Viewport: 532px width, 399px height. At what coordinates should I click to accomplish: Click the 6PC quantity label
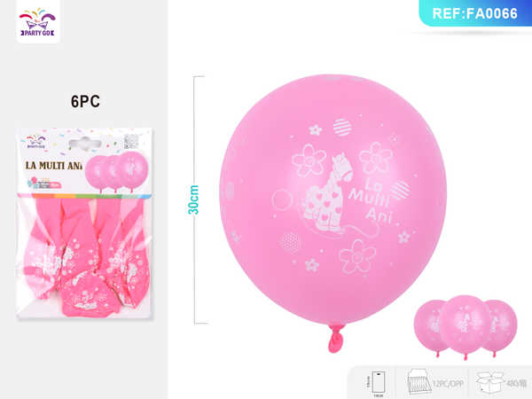(85, 101)
